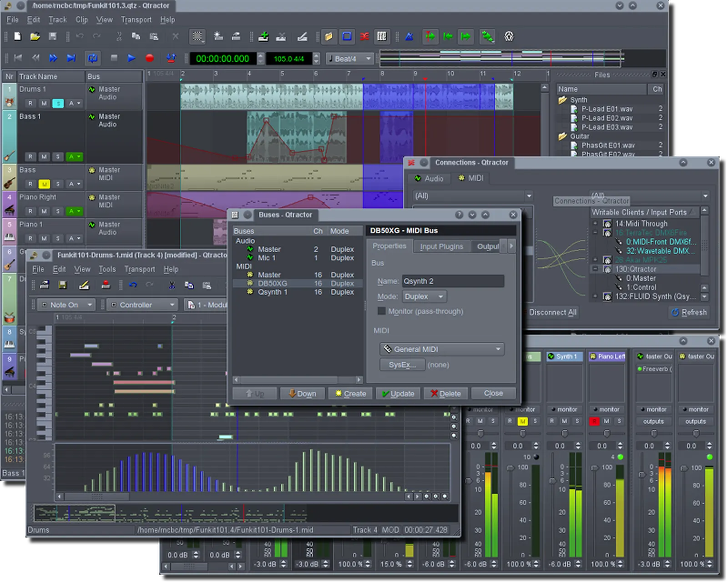Viewport: 728px width, 582px height.
Task: Click the Down button in Buses dialog
Action: (303, 394)
